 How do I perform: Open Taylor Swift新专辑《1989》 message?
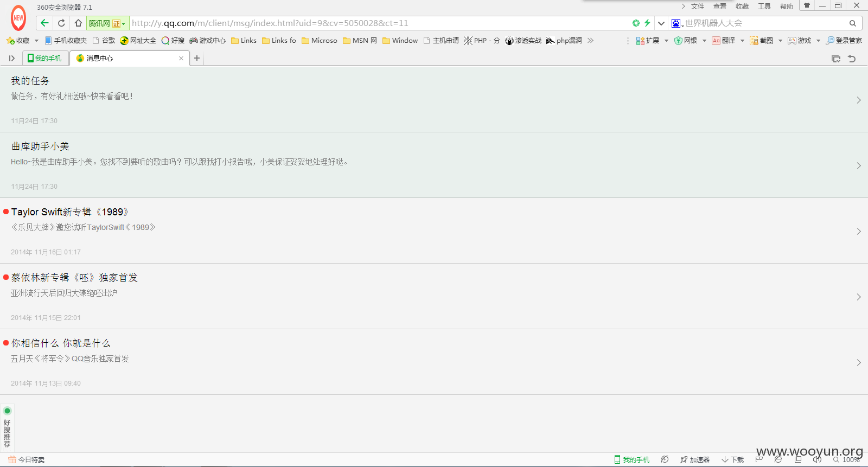coord(434,231)
